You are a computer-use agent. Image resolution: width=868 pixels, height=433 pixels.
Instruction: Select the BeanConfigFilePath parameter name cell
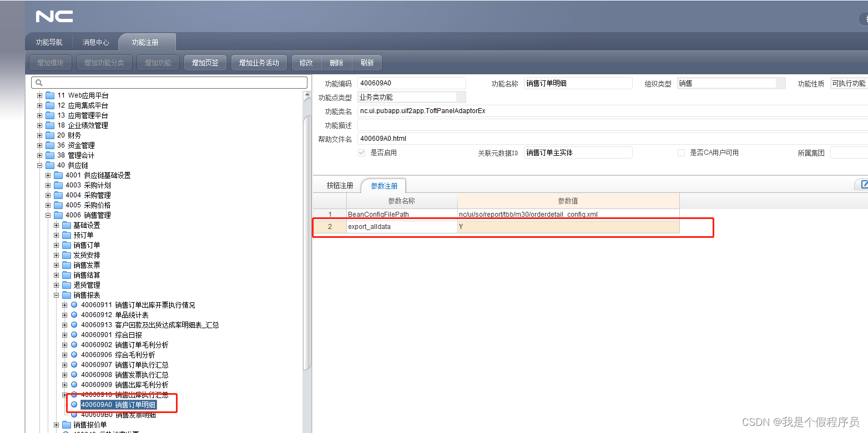point(402,214)
